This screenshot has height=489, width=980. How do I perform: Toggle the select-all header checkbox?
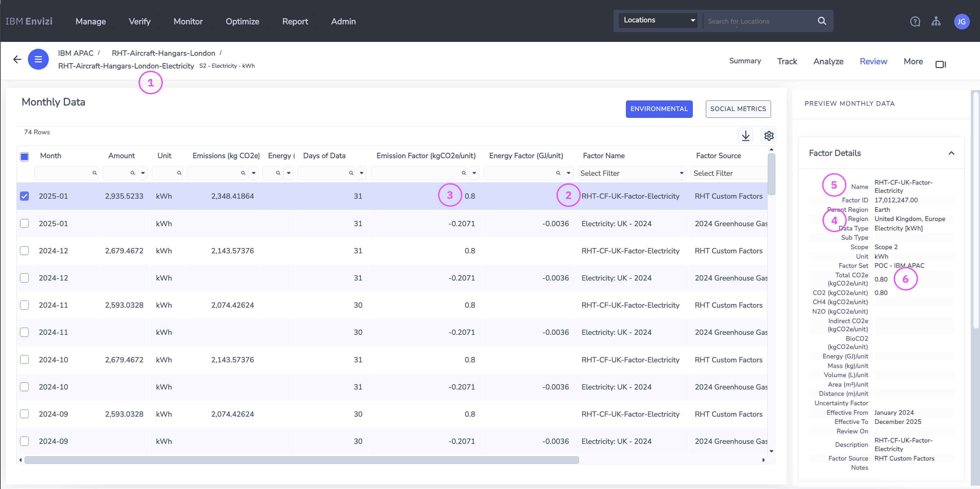(x=24, y=156)
